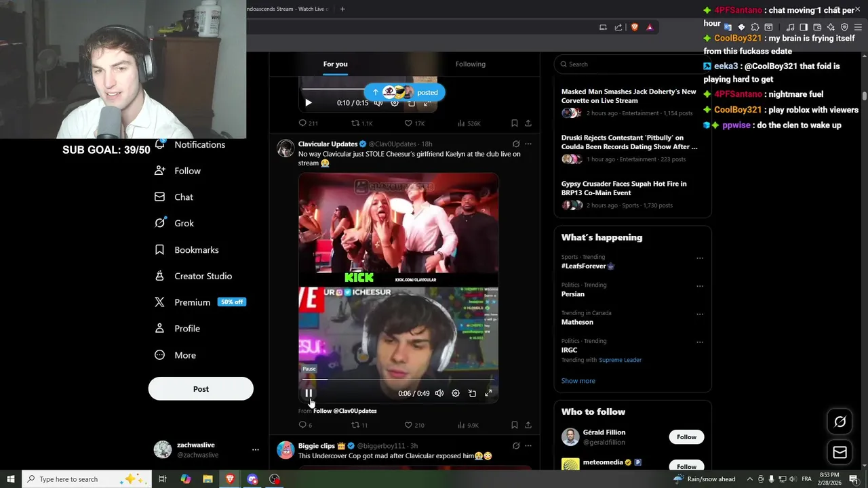Open Notifications in the sidebar

point(190,144)
